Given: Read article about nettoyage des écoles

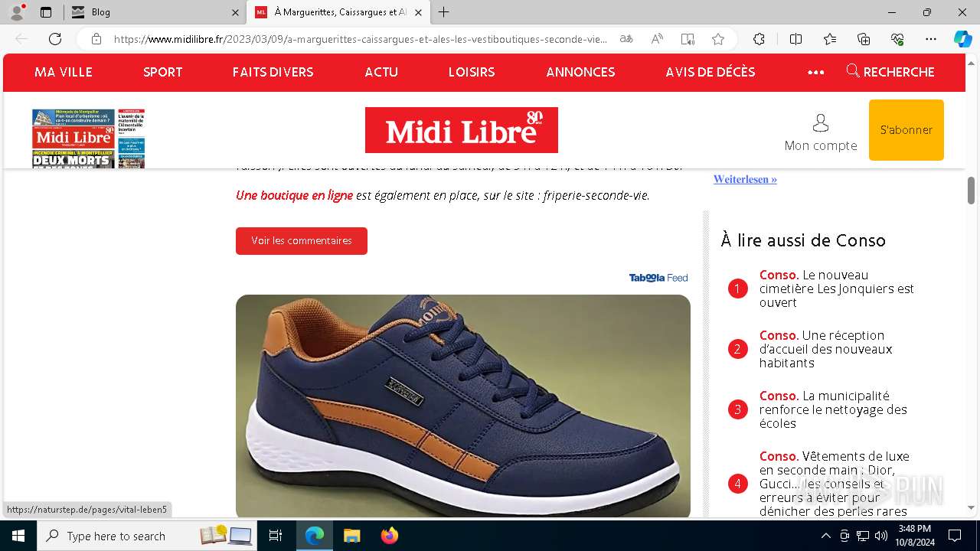Looking at the screenshot, I should click(833, 409).
